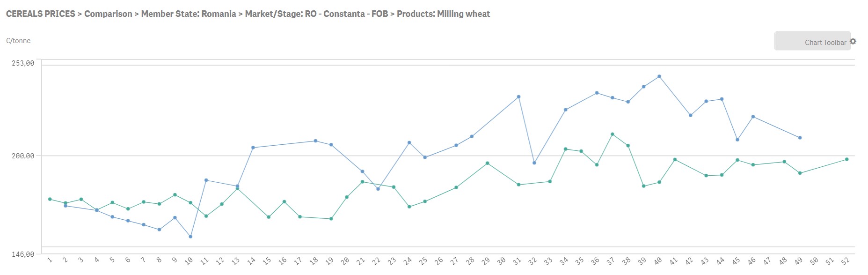This screenshot has width=868, height=275.
Task: Select the blue line lowest point at week 10
Action: click(x=190, y=237)
